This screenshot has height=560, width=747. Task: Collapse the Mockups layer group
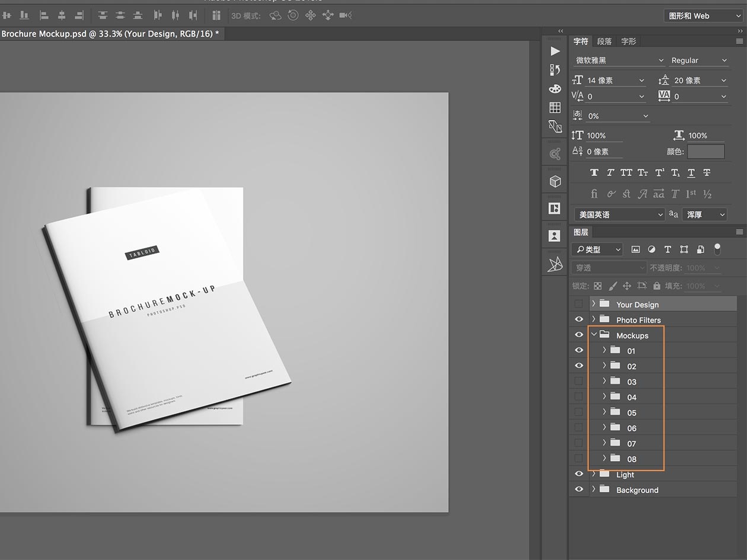pos(594,335)
